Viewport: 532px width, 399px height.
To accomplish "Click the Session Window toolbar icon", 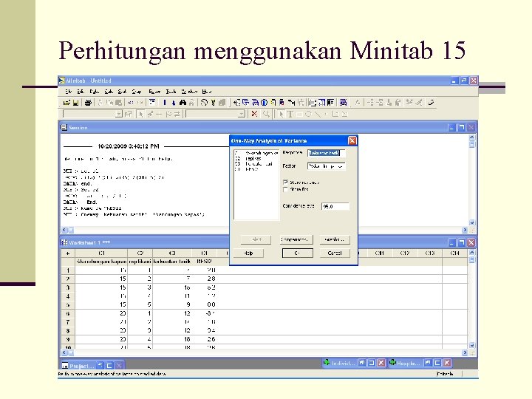I will click(313, 103).
